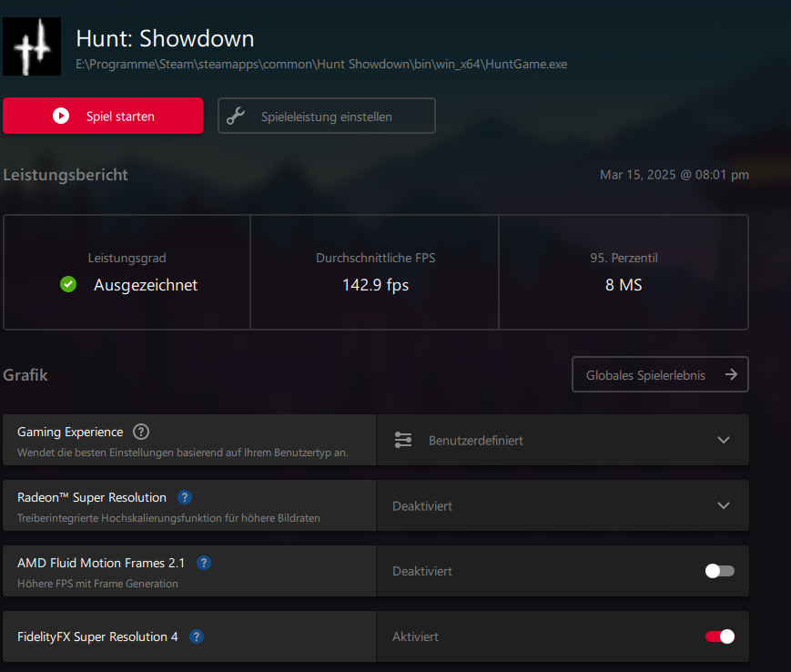Click the Grafik section heading

25,375
